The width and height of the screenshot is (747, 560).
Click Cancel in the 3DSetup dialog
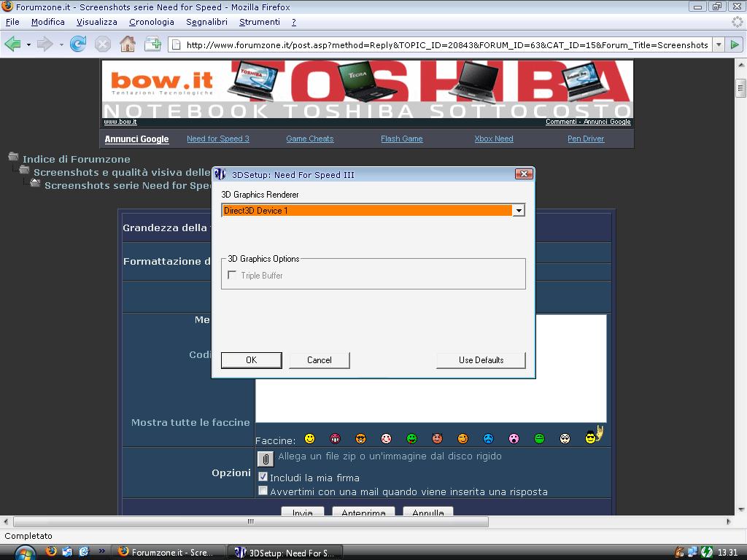(320, 360)
